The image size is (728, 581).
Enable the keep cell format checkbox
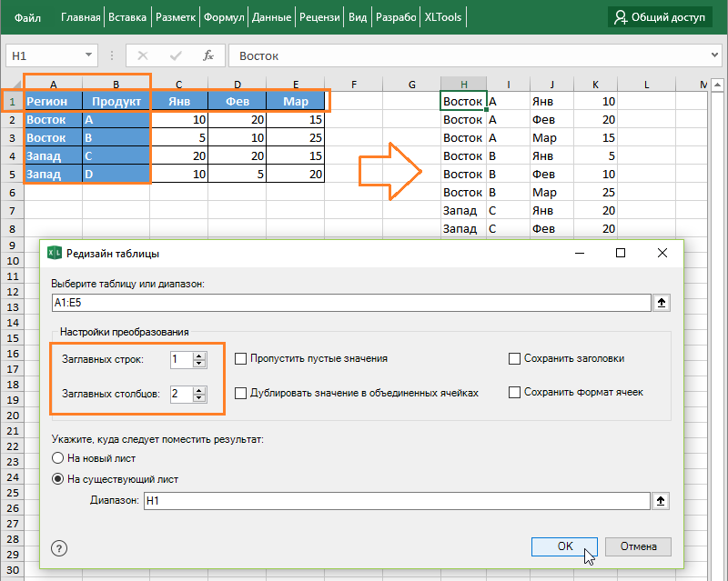[x=515, y=392]
